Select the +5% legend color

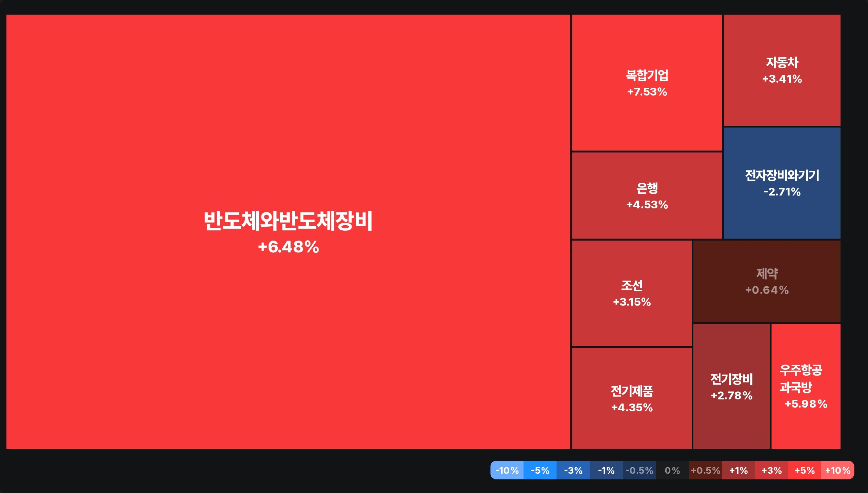[x=805, y=470]
